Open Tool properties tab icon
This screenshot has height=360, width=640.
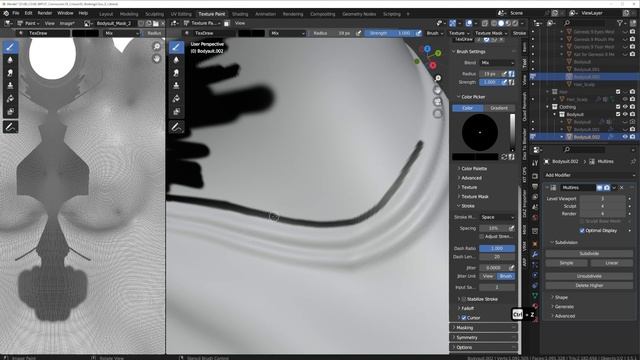(x=535, y=163)
